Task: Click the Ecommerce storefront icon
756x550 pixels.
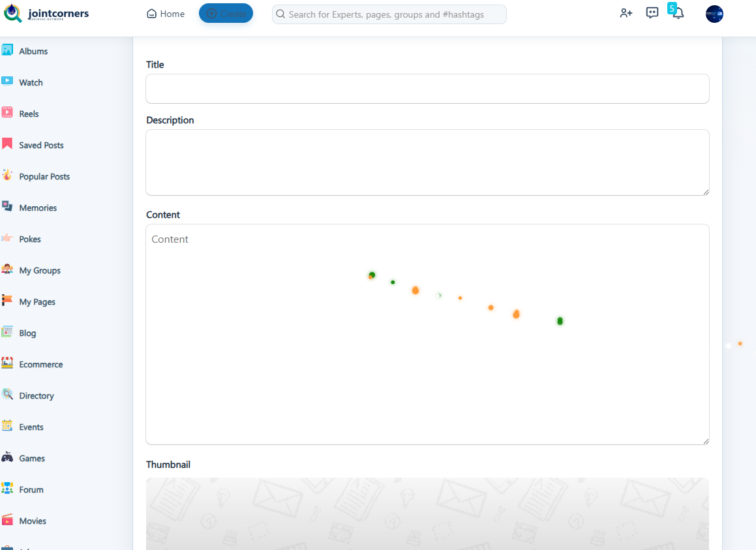Action: 7,363
